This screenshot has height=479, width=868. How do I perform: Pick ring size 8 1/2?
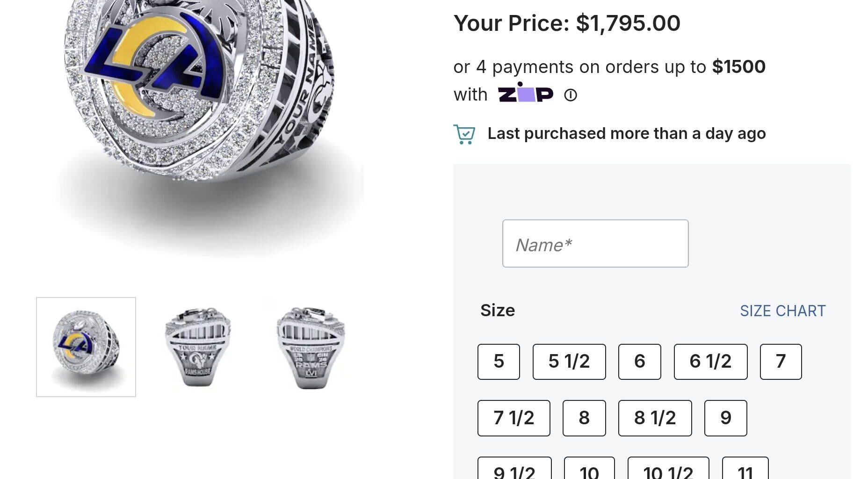coord(655,418)
